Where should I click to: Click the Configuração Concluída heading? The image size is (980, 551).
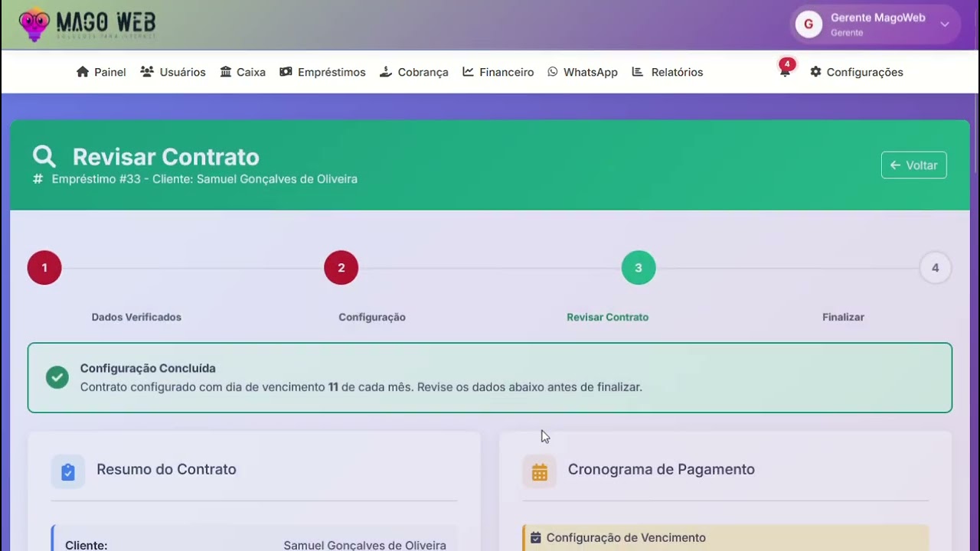148,368
